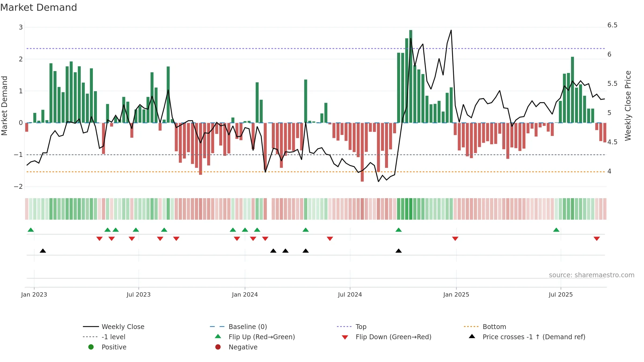Toggle the Baseline (0) legend entry

click(238, 327)
